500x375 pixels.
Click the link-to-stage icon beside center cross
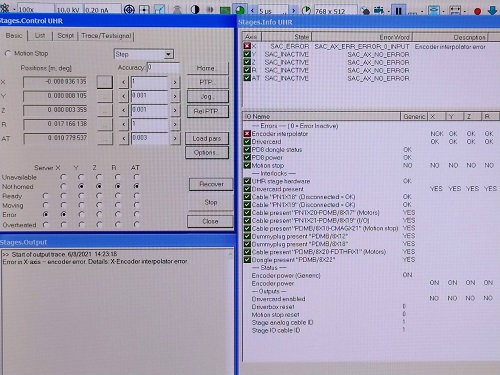coord(160,10)
